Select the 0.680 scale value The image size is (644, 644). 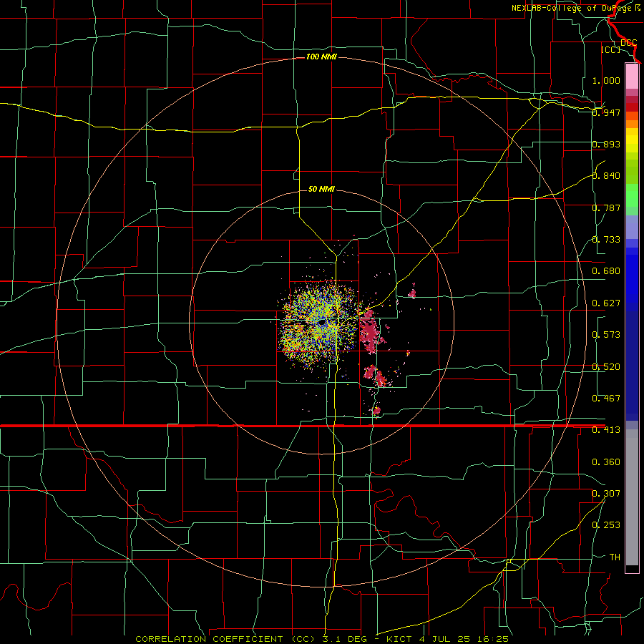[606, 271]
